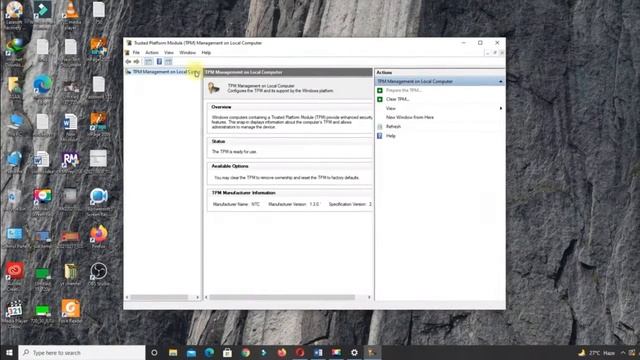Click the weather 27°C Haze widget
Viewport: 640px width, 360px height.
tap(597, 353)
